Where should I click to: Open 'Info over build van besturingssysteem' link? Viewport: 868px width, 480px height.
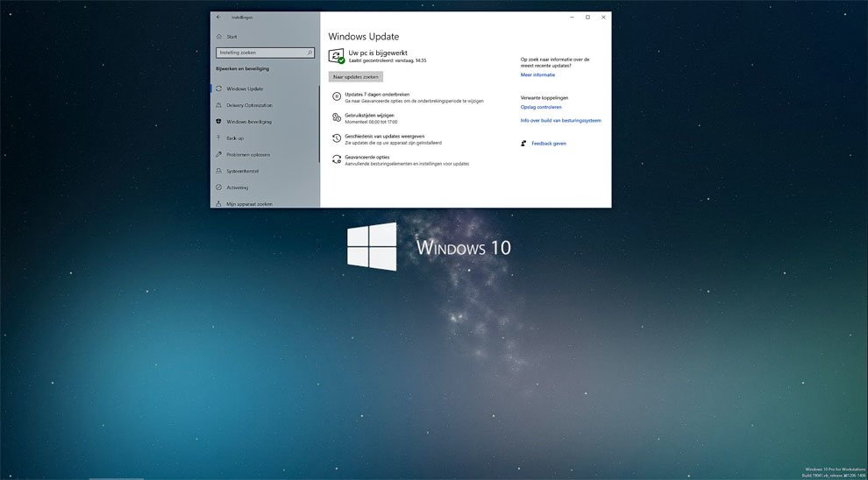tap(561, 120)
